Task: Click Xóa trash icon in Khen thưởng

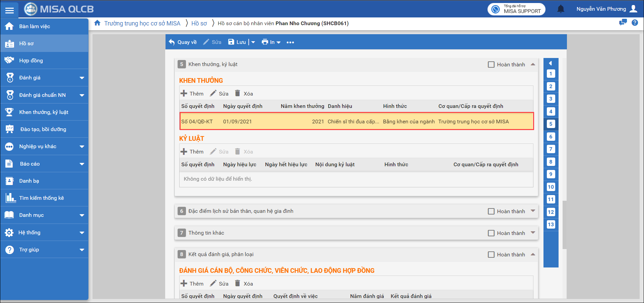Action: click(238, 94)
